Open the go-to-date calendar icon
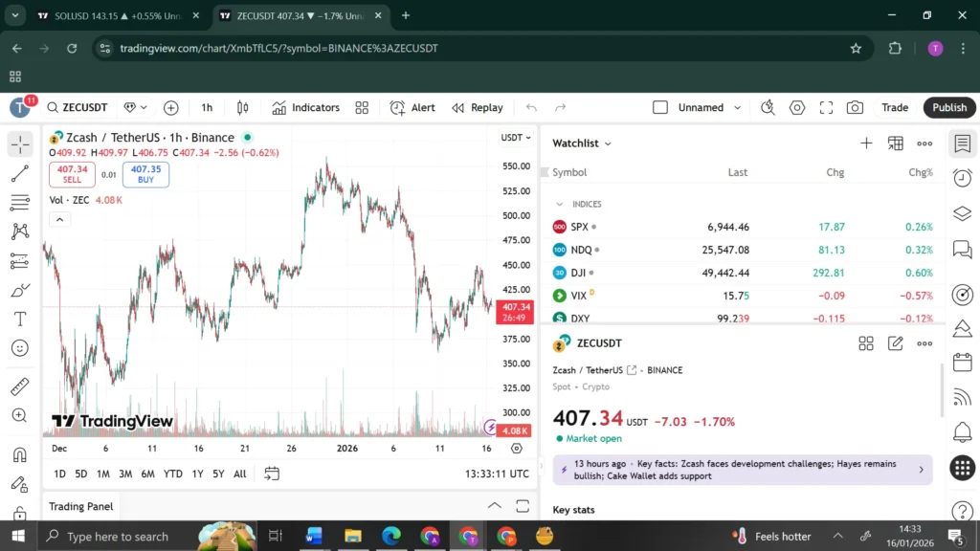This screenshot has height=551, width=980. pos(272,474)
